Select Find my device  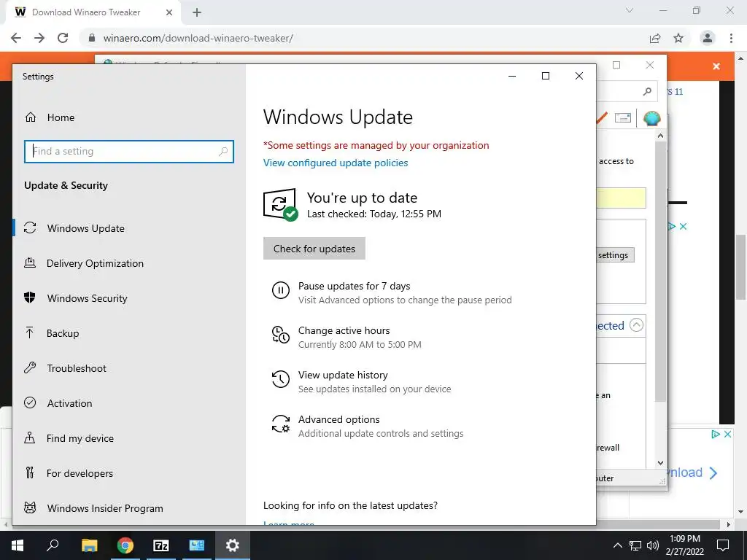80,438
